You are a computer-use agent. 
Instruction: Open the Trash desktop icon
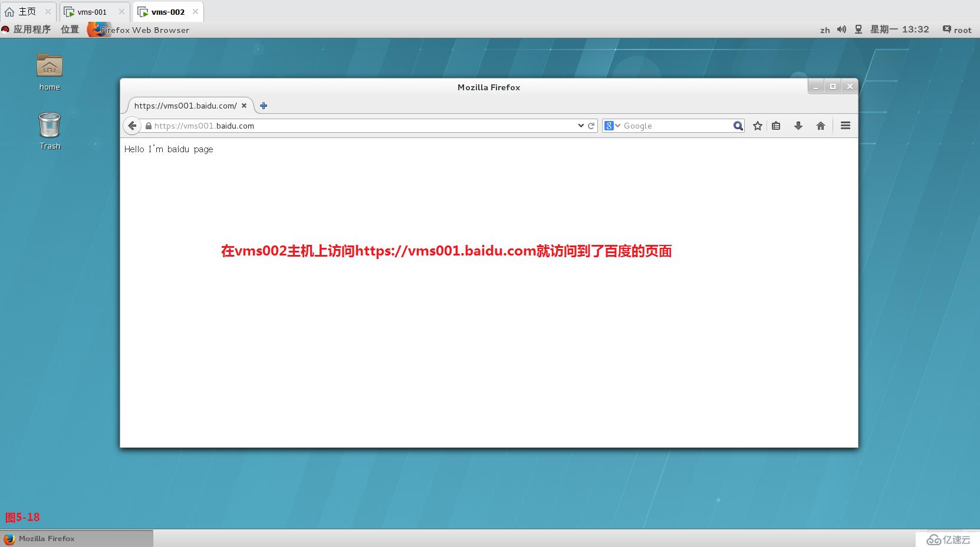click(50, 131)
